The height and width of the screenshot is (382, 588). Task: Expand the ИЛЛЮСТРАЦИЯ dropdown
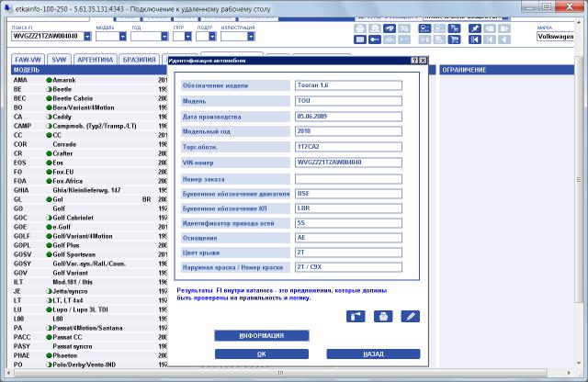(x=251, y=37)
